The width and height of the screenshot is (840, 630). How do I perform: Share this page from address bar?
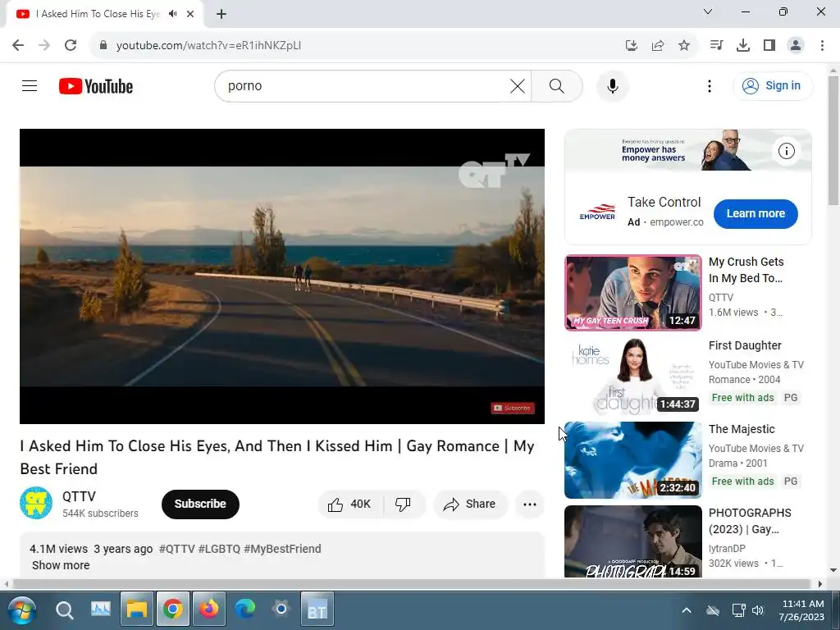658,45
